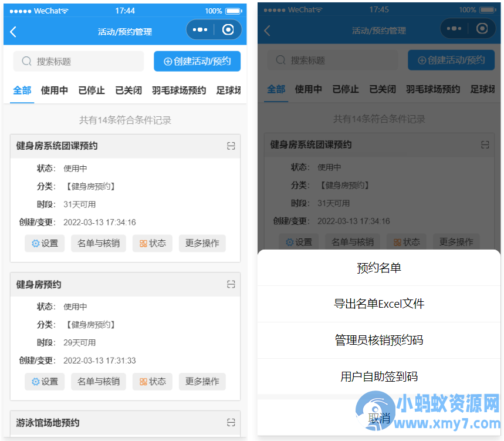The width and height of the screenshot is (504, 441).
Task: Switch to 使用中 tab on left screen
Action: click(55, 90)
